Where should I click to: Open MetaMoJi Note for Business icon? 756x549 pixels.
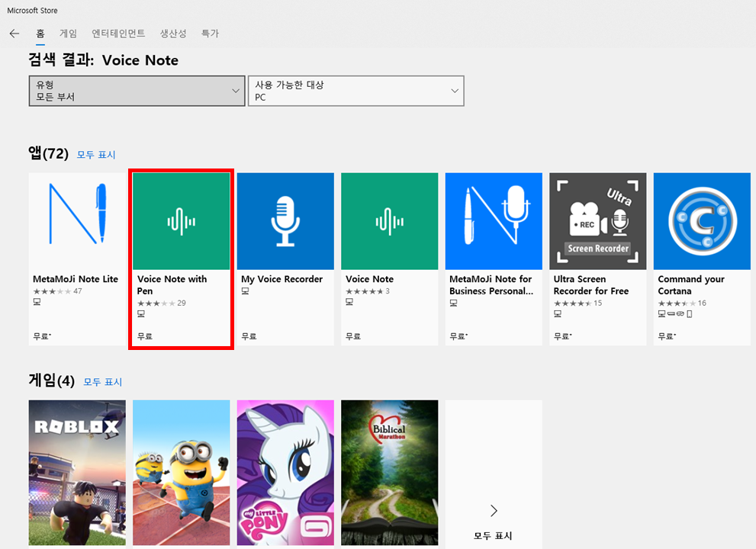(x=494, y=221)
